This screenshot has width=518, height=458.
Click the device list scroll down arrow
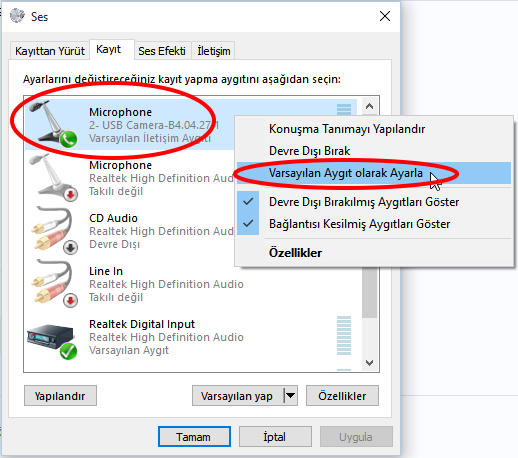tap(369, 362)
